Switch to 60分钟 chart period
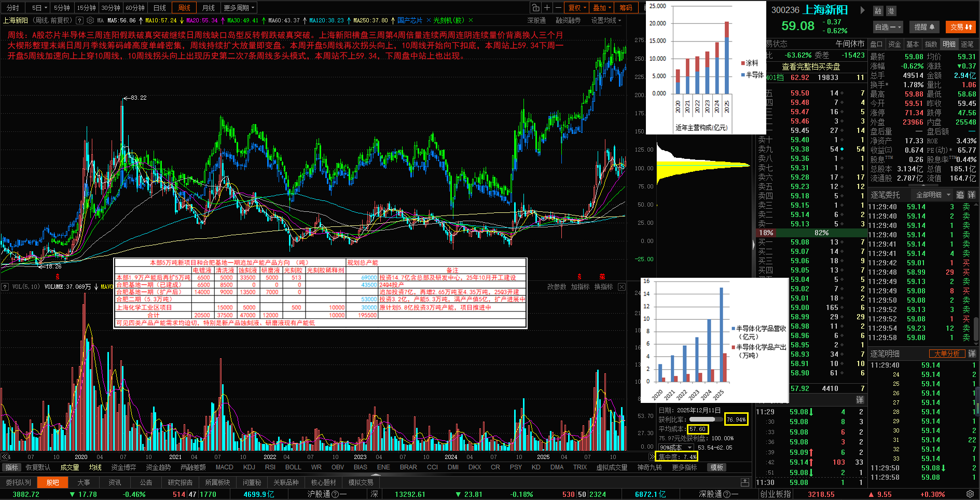Viewport: 980px width, 500px height. (x=135, y=8)
